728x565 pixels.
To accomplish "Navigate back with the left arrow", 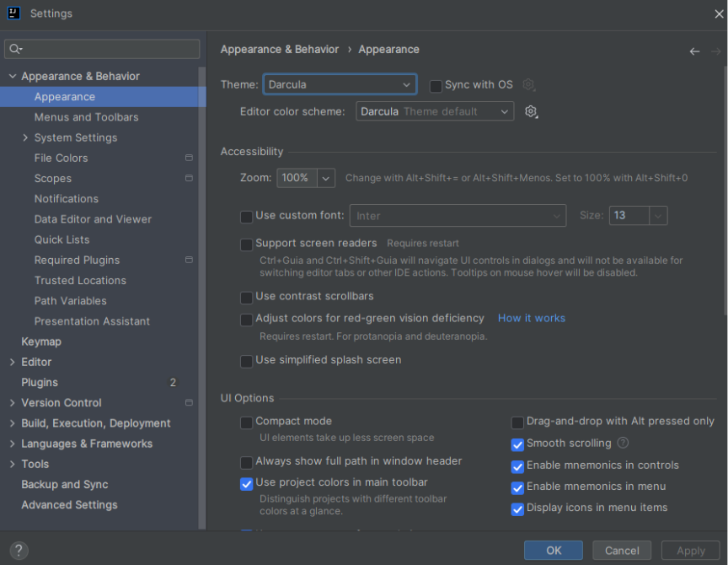I will click(694, 51).
